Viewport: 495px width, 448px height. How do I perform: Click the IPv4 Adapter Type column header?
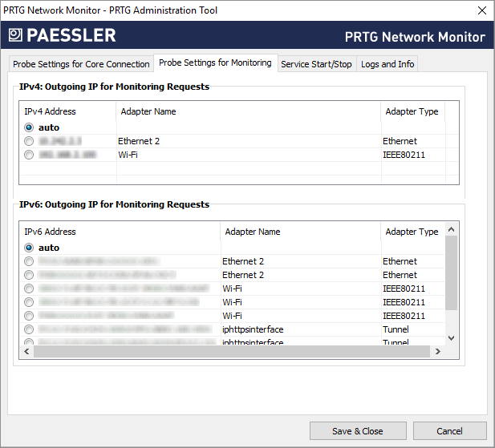[412, 111]
